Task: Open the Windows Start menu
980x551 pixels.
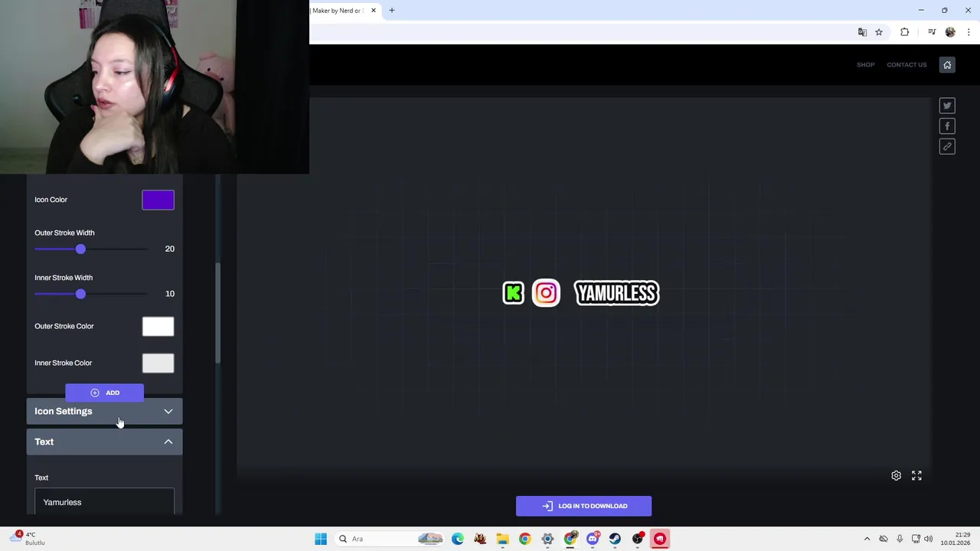Action: pyautogui.click(x=321, y=539)
